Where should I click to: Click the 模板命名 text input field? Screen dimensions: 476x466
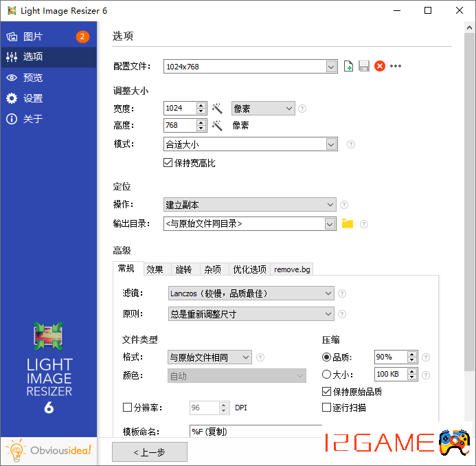254,432
